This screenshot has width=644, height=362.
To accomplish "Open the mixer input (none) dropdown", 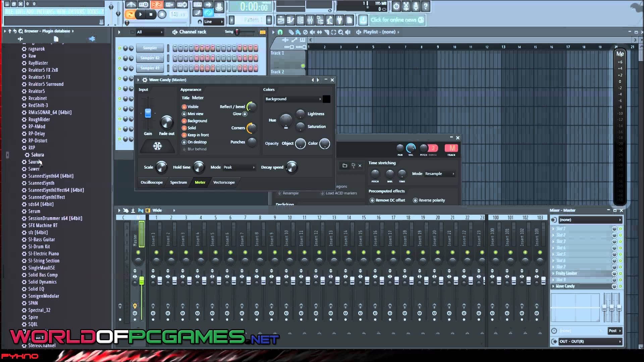I will coord(590,220).
